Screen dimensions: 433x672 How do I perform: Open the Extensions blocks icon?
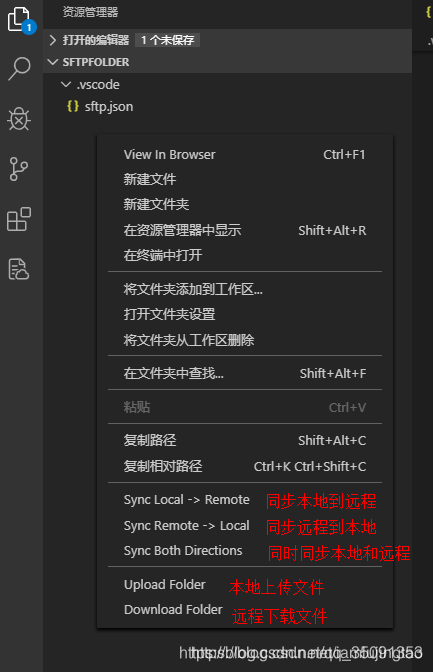pos(19,219)
